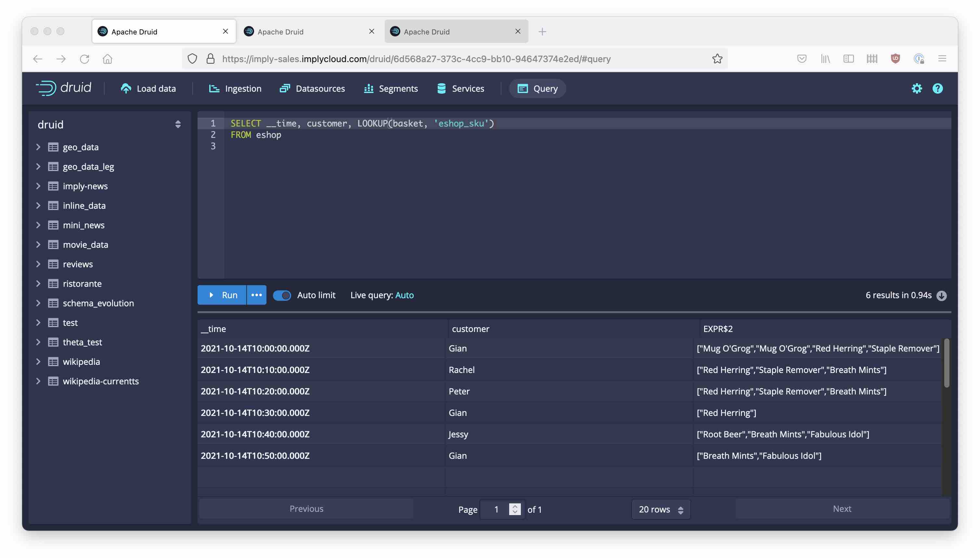
Task: Disable the Auto limit toggle
Action: tap(282, 295)
